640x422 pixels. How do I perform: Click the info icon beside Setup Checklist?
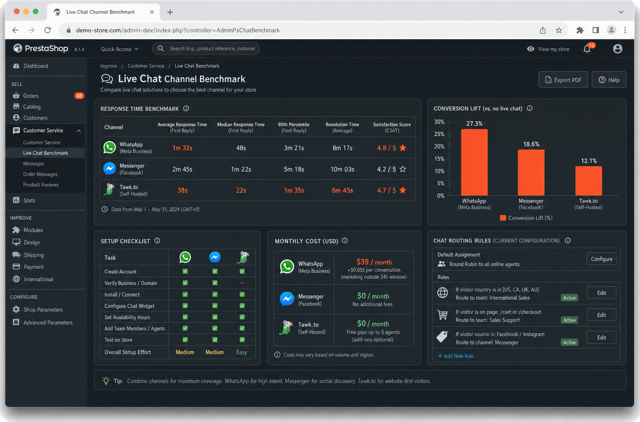157,241
